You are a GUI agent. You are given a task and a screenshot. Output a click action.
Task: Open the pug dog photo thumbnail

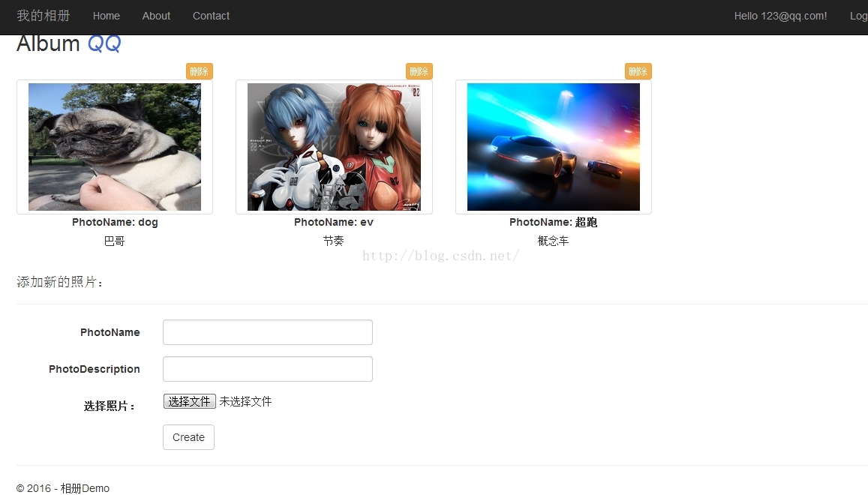tap(115, 147)
